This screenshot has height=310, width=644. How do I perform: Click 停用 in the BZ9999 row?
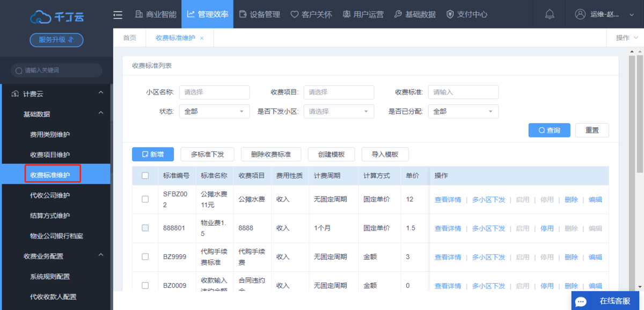pos(547,257)
